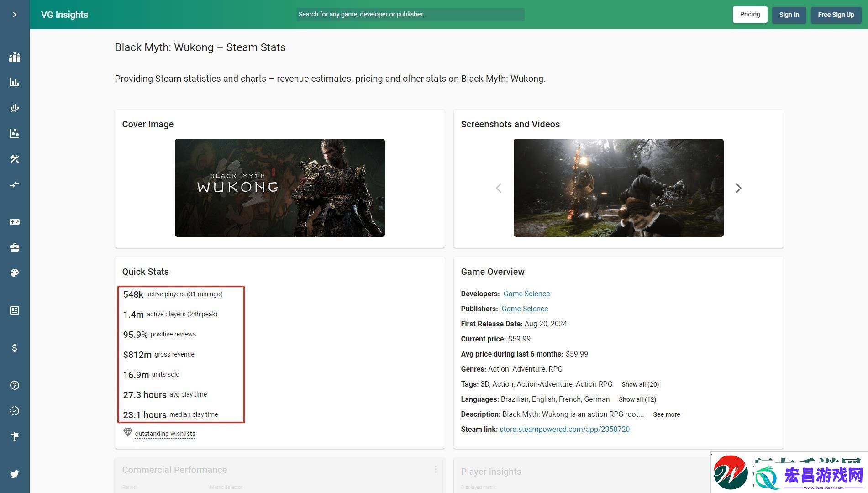Click the 548k active players stat

coord(173,294)
